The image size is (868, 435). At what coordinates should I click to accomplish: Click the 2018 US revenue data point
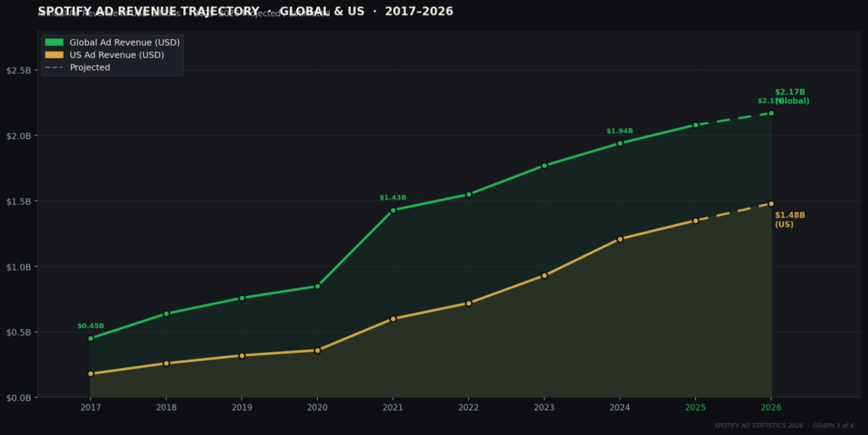coord(166,363)
